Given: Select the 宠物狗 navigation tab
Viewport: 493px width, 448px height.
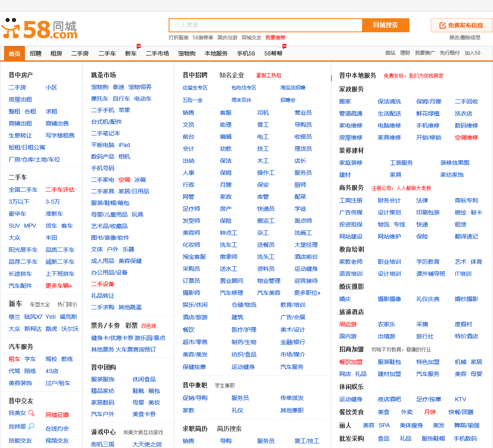Looking at the screenshot, I should coord(187,53).
